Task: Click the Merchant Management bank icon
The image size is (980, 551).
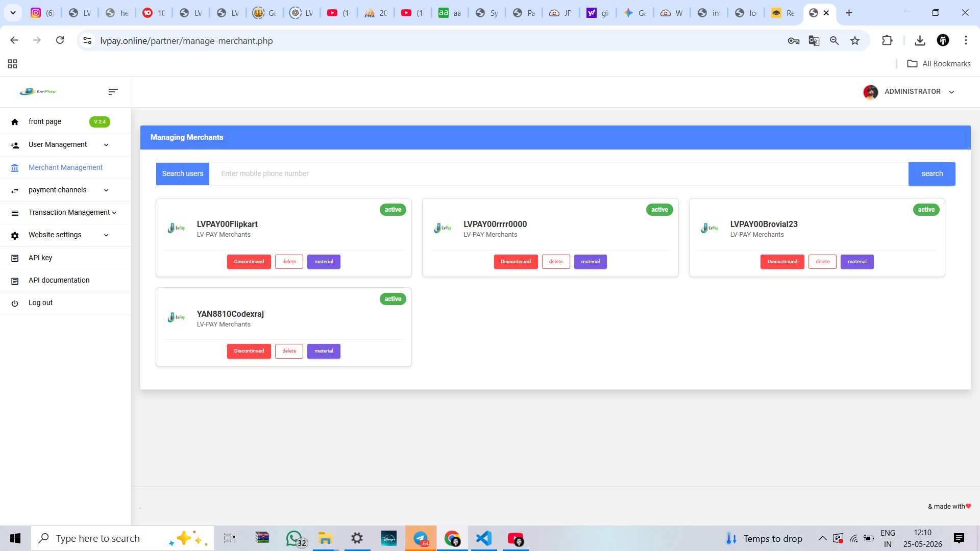Action: tap(15, 168)
